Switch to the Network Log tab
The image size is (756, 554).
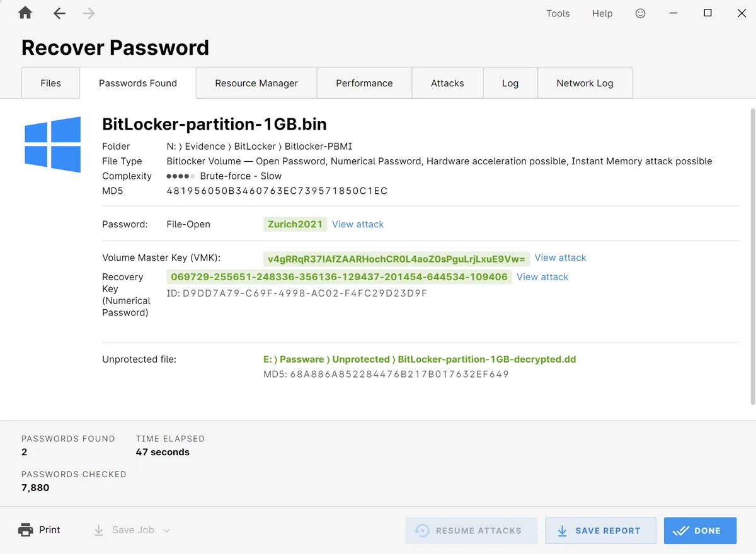coord(585,82)
